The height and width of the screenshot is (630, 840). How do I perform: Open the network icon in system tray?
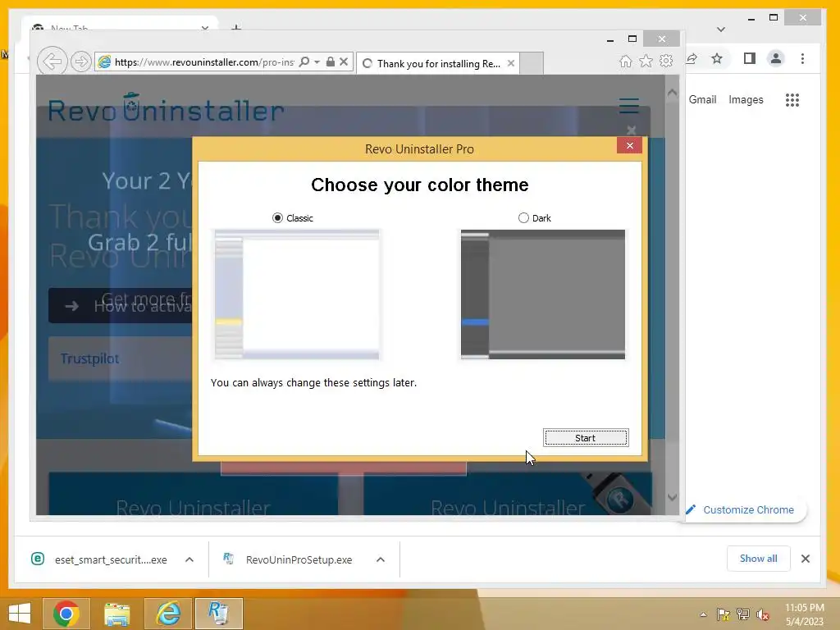tap(743, 614)
